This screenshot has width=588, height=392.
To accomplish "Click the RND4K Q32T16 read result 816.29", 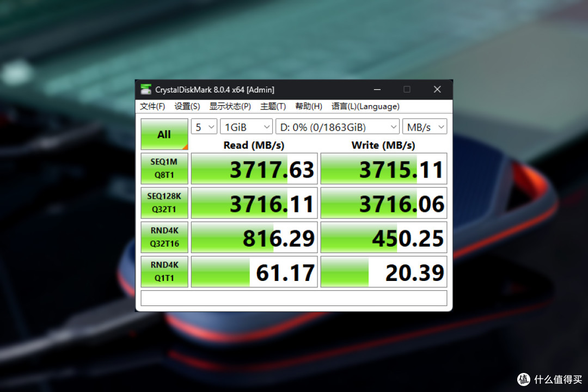I will 254,237.
